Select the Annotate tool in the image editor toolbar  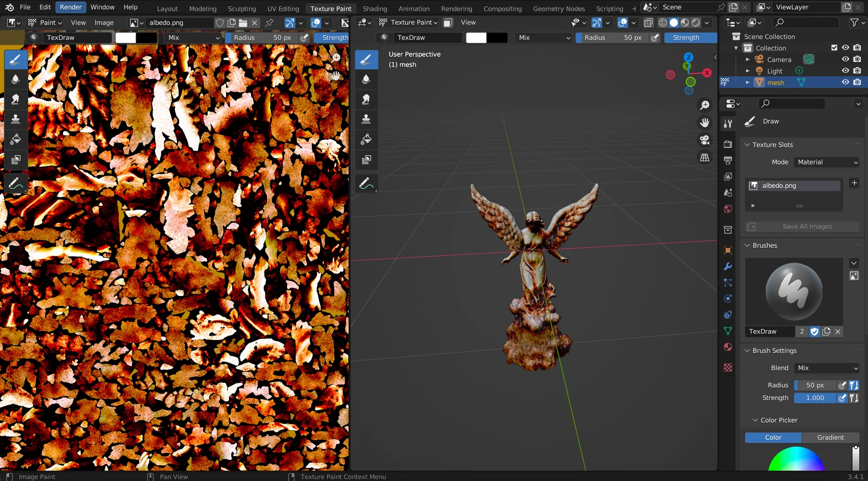pyautogui.click(x=16, y=183)
